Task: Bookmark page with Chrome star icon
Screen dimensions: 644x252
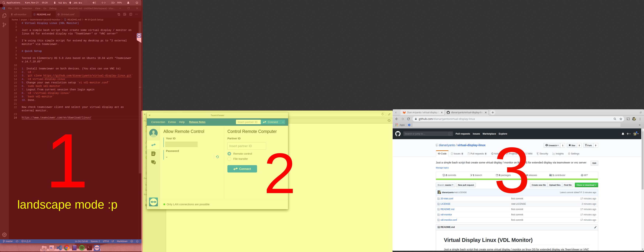Action: click(x=621, y=119)
